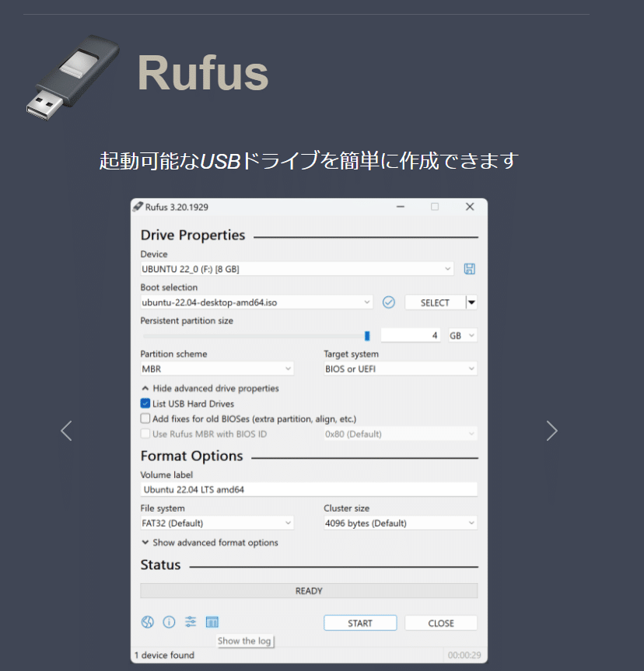Enable Add fixes for old BIOSes

point(145,418)
